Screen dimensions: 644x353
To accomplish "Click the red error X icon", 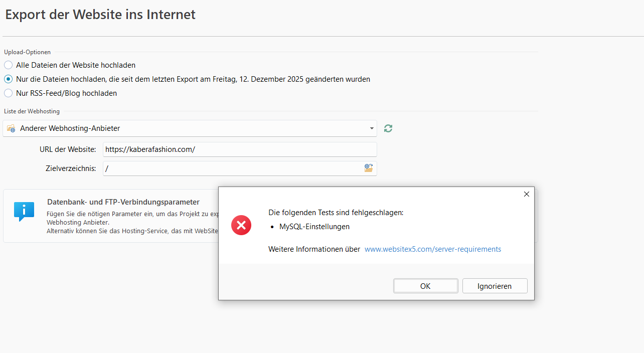I will pyautogui.click(x=241, y=225).
